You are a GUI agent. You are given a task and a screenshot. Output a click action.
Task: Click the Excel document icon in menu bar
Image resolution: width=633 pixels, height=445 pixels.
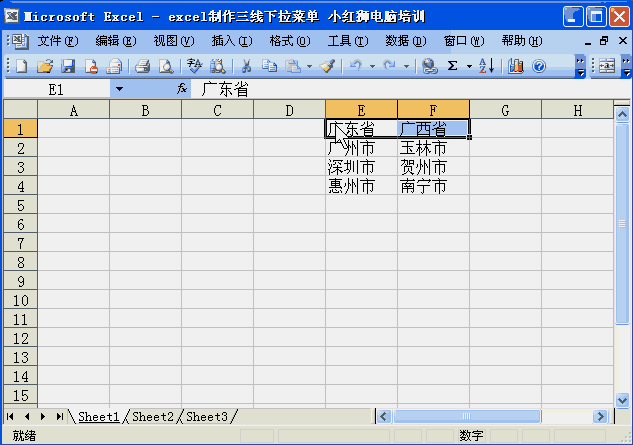[18, 41]
